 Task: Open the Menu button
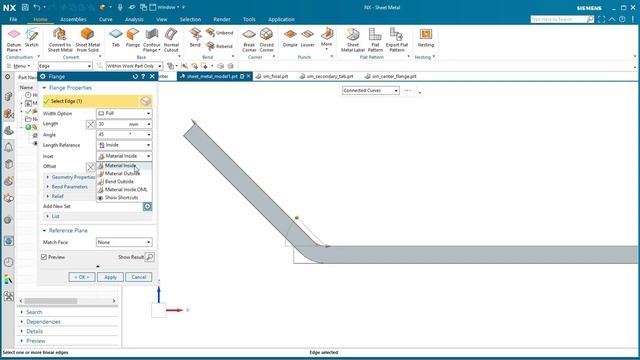19,66
